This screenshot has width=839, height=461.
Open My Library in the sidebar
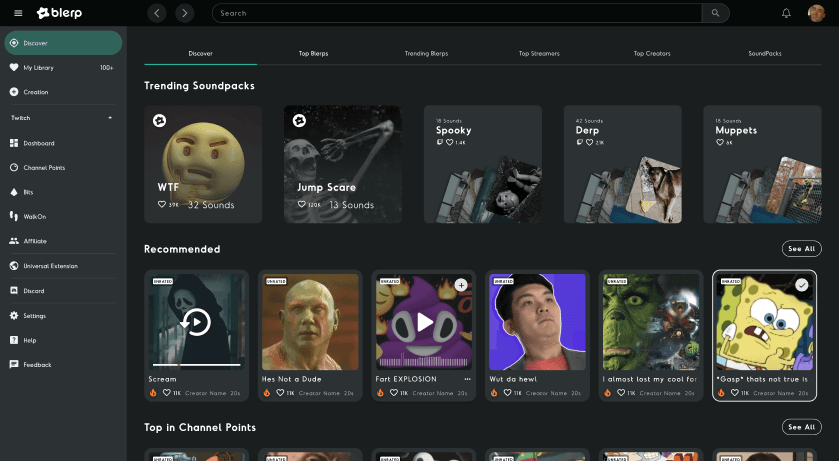point(63,67)
